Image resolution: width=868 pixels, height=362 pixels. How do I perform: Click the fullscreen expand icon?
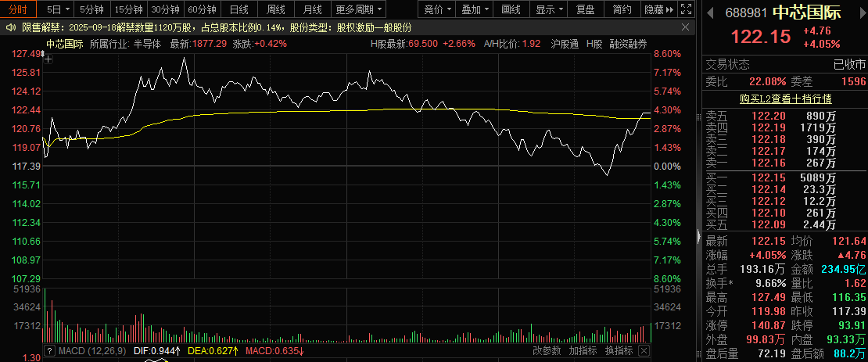tap(686, 9)
